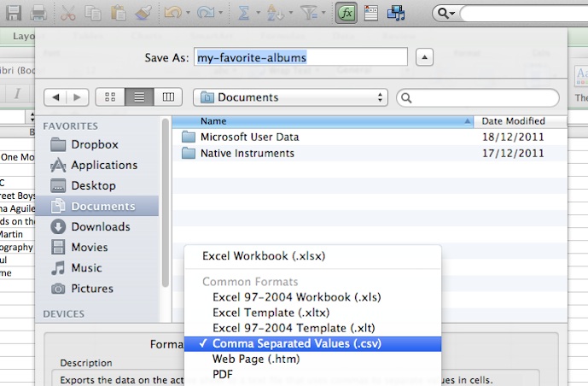Select the Format Painter brush icon

[143, 13]
